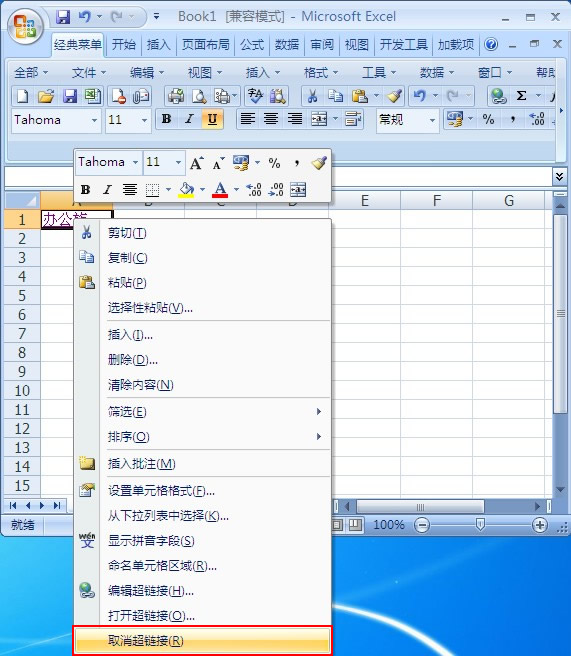Click the Copy icon in classic toolbar
The width and height of the screenshot is (571, 656).
(x=335, y=96)
